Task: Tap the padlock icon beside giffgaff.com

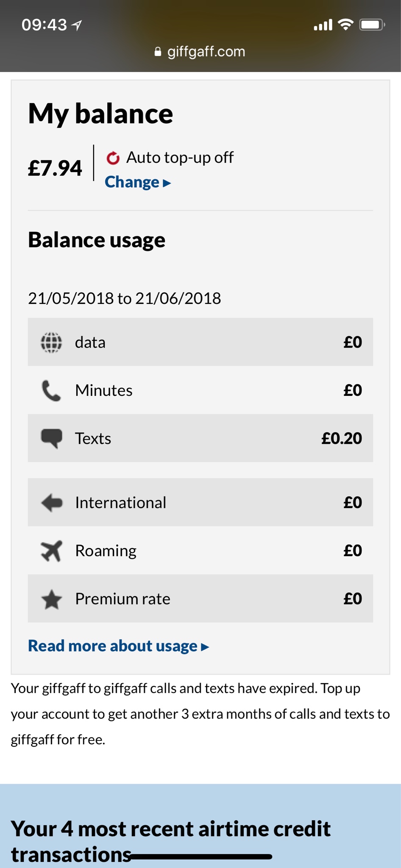Action: (158, 52)
